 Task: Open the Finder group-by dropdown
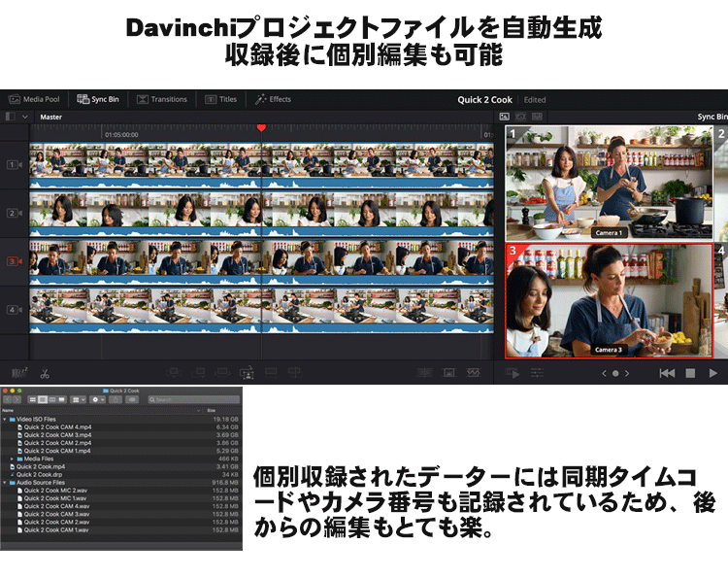click(x=78, y=399)
